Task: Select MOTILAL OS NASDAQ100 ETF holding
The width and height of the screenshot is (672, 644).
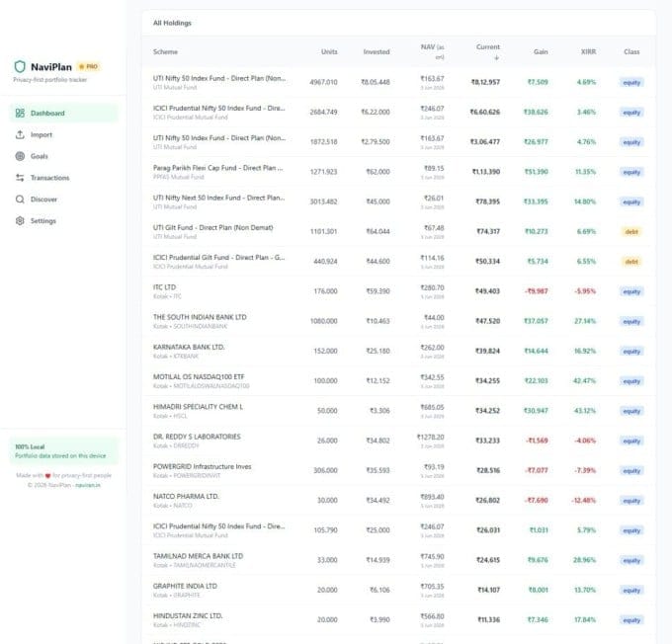Action: tap(199, 376)
